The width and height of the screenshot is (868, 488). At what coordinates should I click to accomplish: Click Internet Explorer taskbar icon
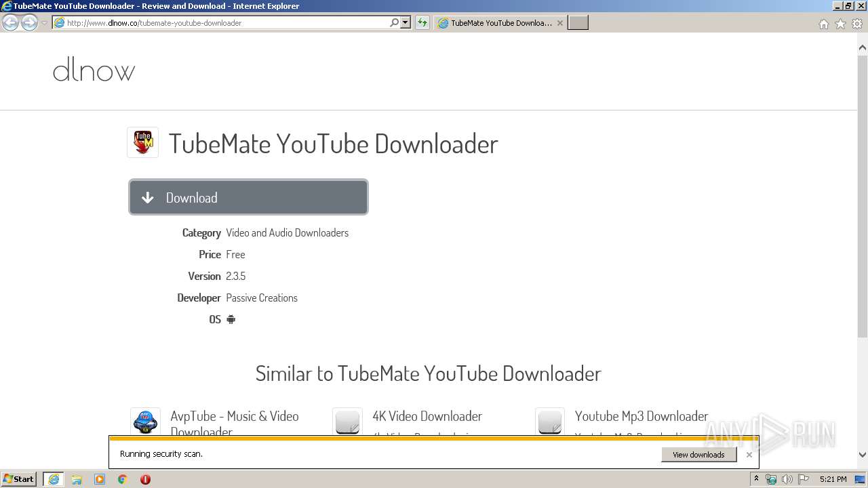click(x=53, y=479)
